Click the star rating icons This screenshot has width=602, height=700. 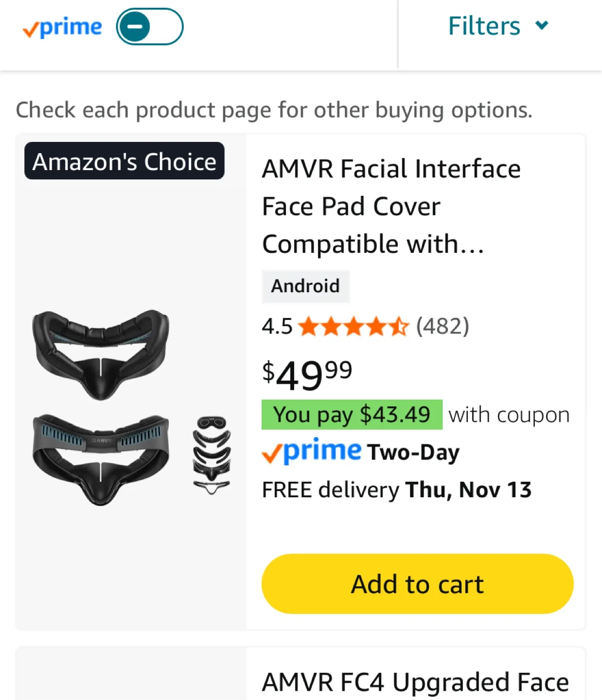(354, 327)
